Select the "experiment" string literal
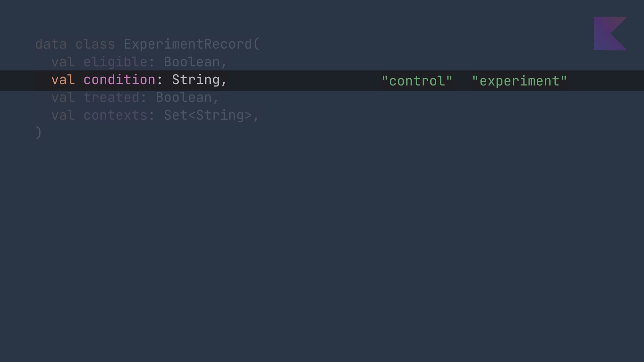 pyautogui.click(x=519, y=81)
